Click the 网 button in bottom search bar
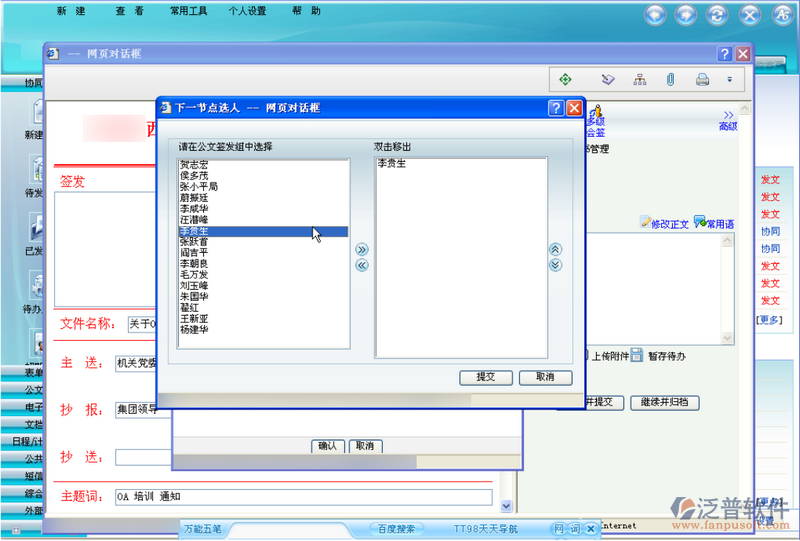800x541 pixels. tap(559, 529)
